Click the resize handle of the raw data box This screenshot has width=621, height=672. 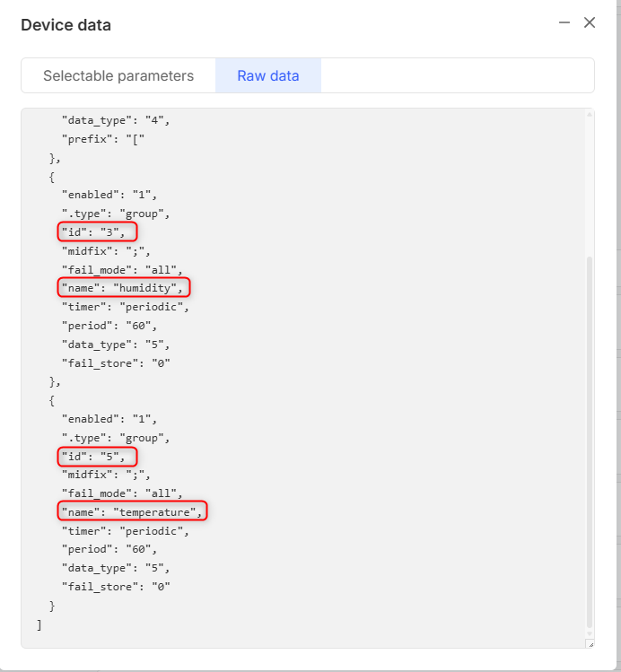coord(589,643)
